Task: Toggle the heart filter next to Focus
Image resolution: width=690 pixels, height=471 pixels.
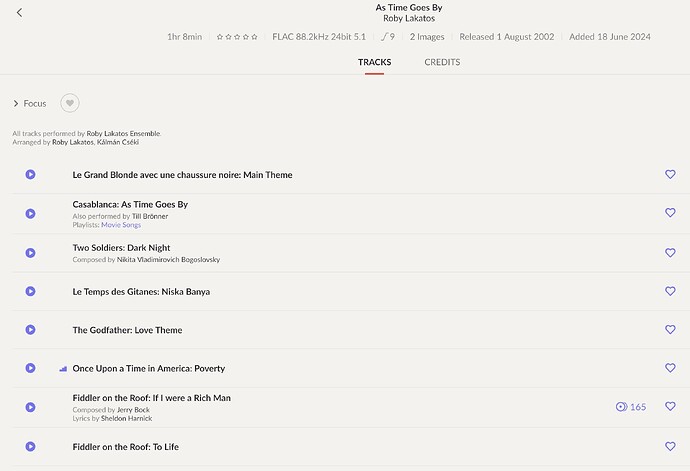Action: pos(70,103)
